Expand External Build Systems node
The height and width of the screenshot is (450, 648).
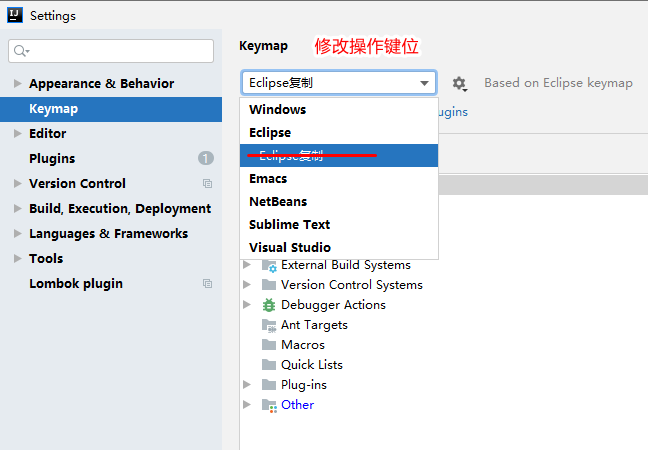click(x=247, y=264)
